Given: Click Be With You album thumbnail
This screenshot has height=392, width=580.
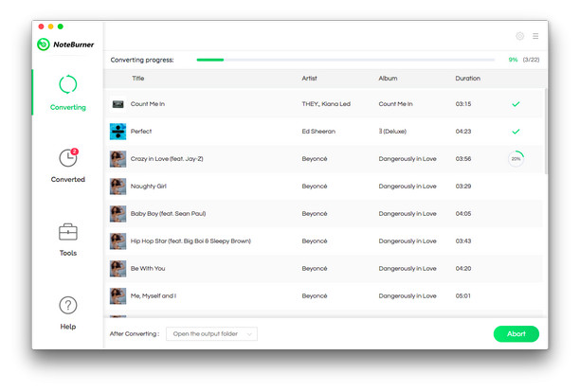Looking at the screenshot, I should (x=118, y=269).
